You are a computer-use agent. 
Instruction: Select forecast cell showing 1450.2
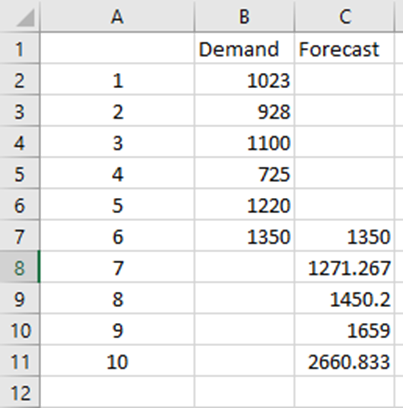pyautogui.click(x=344, y=299)
